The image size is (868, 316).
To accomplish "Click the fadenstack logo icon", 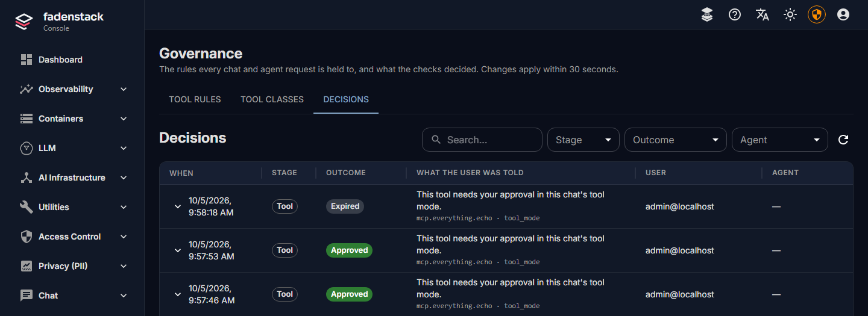I will pyautogui.click(x=24, y=22).
